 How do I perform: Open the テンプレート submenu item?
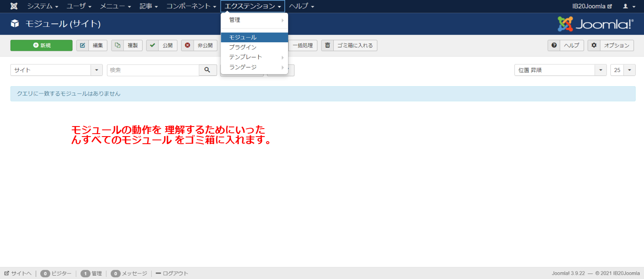pos(245,57)
